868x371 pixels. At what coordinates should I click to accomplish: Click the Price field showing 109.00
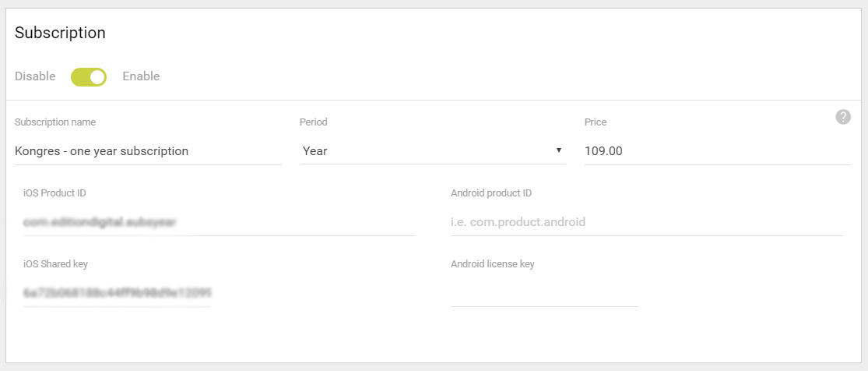(718, 151)
